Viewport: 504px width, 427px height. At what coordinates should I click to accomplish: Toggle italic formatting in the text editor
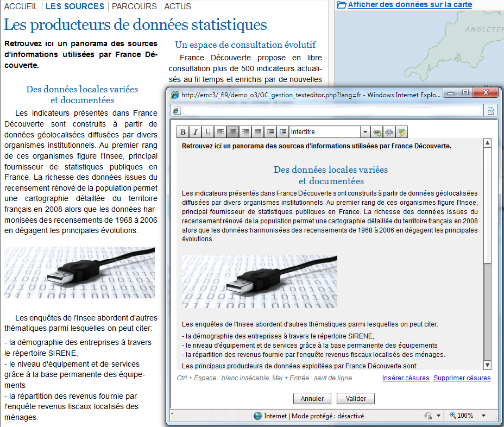click(x=196, y=132)
